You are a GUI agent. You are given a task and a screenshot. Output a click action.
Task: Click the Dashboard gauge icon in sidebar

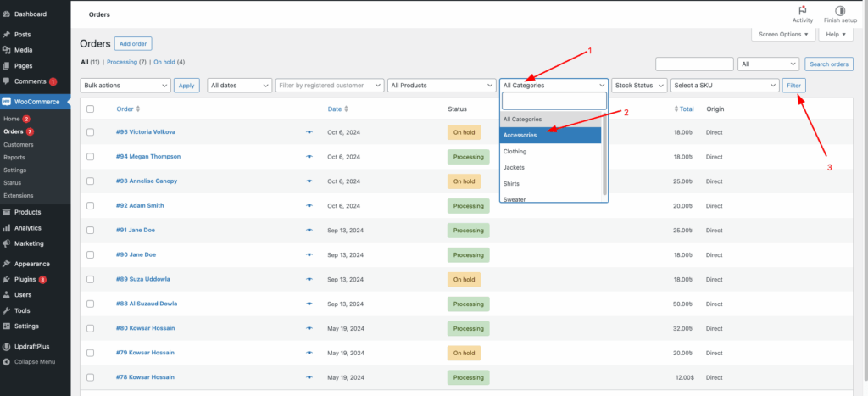pos(7,14)
